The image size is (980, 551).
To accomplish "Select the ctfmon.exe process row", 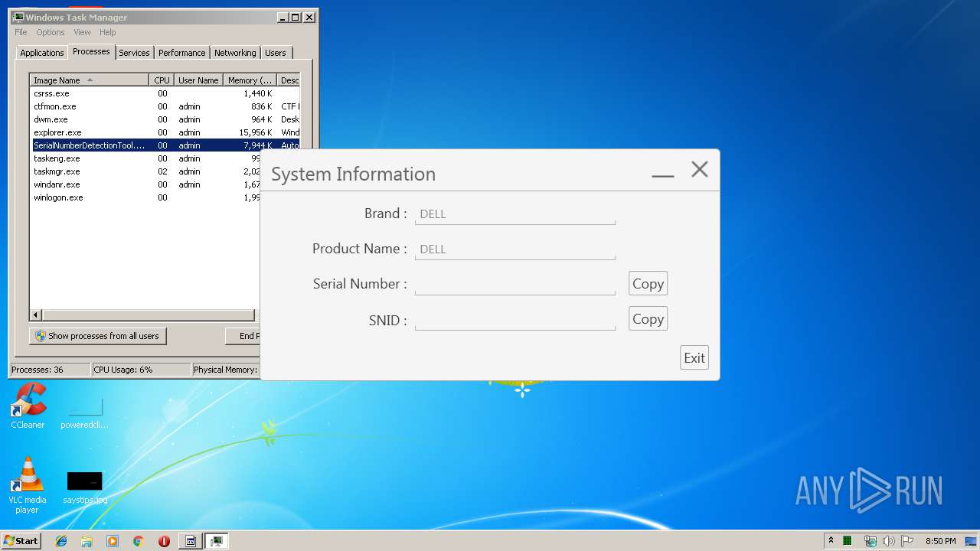I will tap(165, 106).
